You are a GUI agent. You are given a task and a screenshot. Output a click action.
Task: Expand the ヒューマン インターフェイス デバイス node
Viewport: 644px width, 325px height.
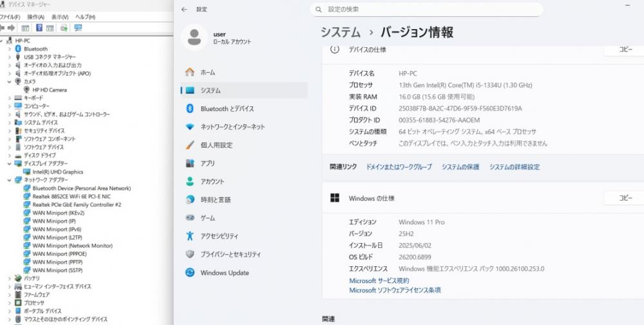[10, 286]
